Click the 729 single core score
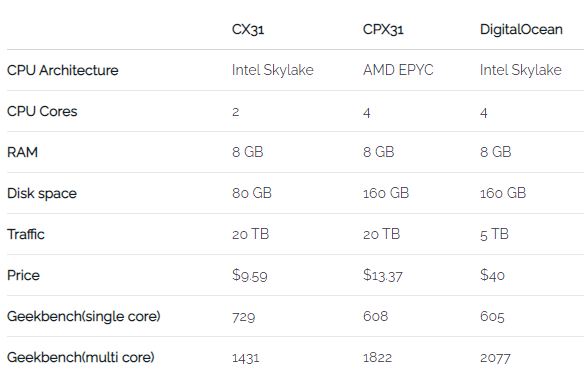This screenshot has width=584, height=383. click(x=244, y=317)
